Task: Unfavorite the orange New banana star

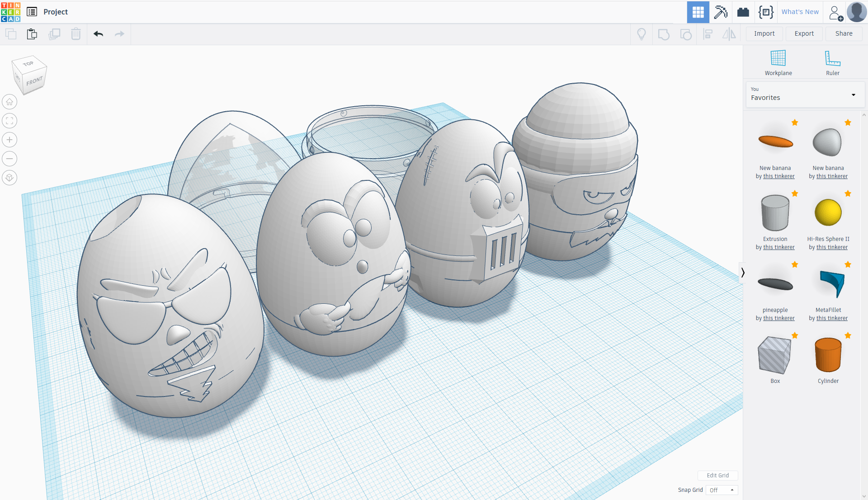Action: tap(795, 123)
